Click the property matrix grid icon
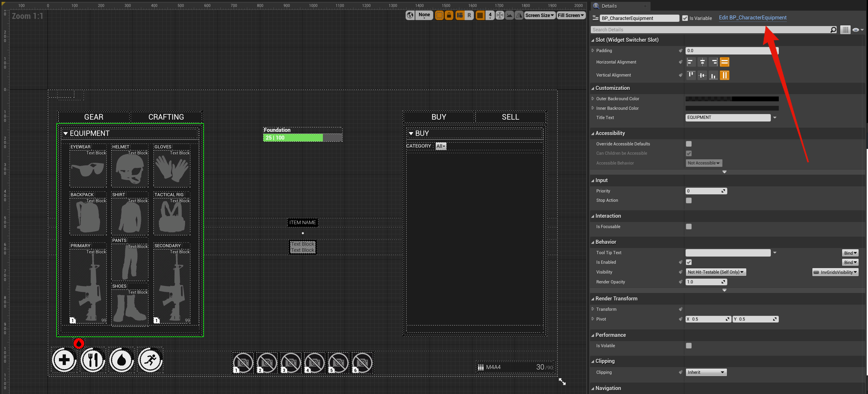 click(x=845, y=30)
